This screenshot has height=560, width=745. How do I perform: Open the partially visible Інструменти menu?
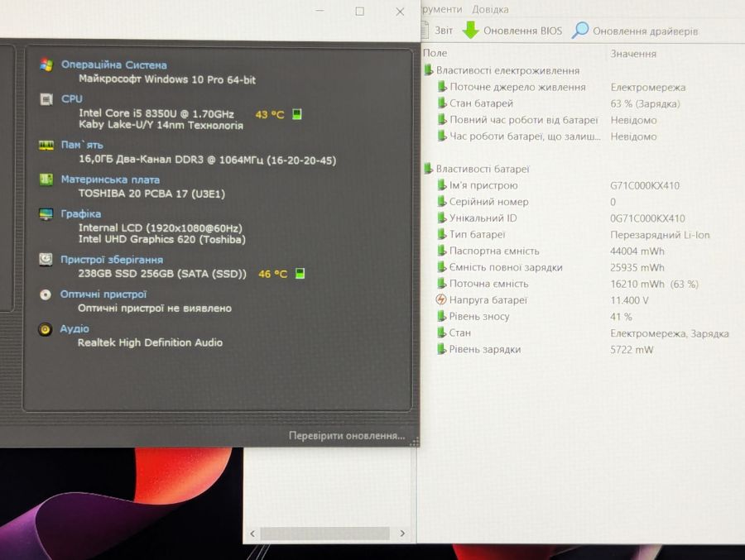442,9
